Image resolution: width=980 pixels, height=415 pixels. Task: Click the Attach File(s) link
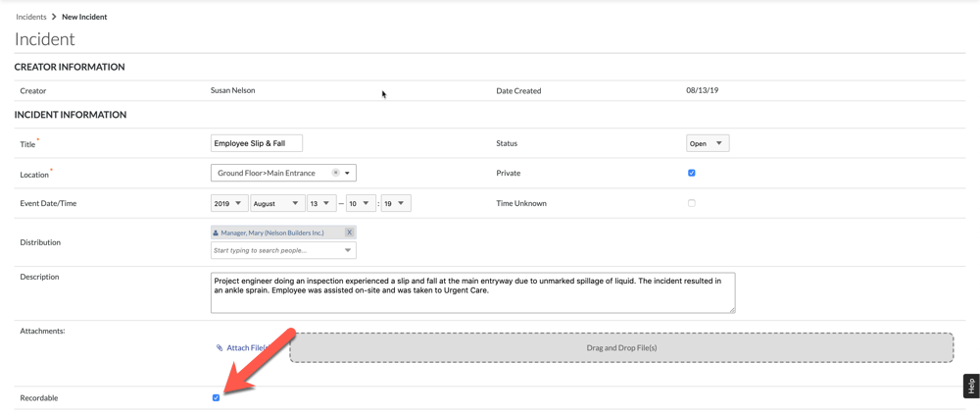[246, 347]
